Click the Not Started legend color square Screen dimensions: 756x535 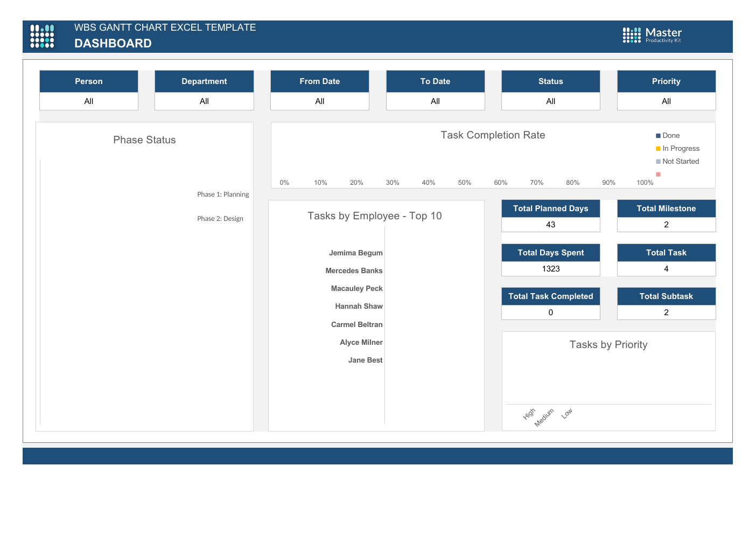658,162
